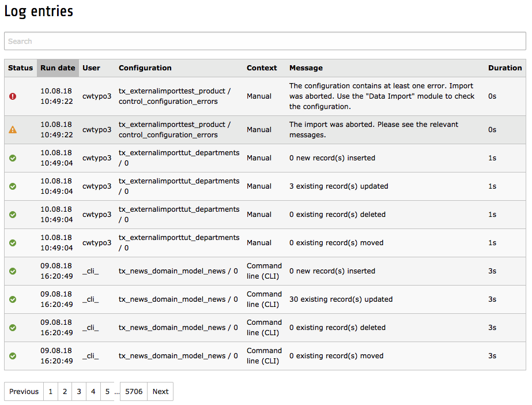Click the orange warning status icon
The height and width of the screenshot is (405, 532).
[13, 129]
